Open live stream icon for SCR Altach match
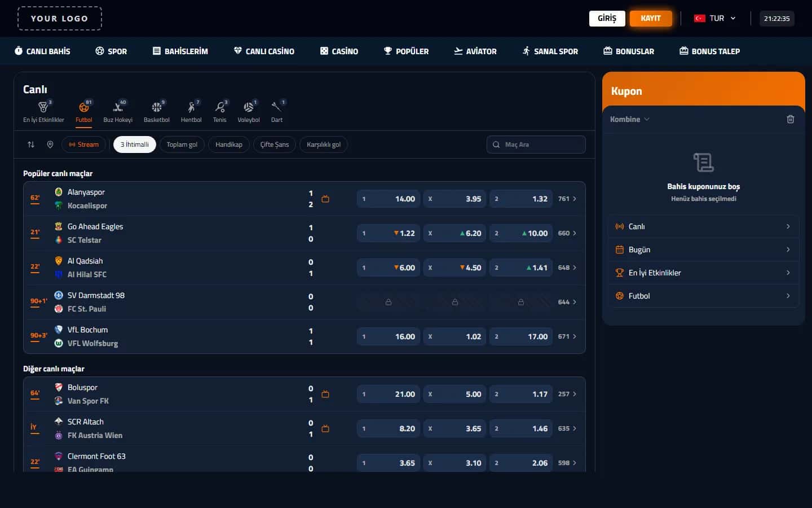The width and height of the screenshot is (812, 508). [x=325, y=428]
